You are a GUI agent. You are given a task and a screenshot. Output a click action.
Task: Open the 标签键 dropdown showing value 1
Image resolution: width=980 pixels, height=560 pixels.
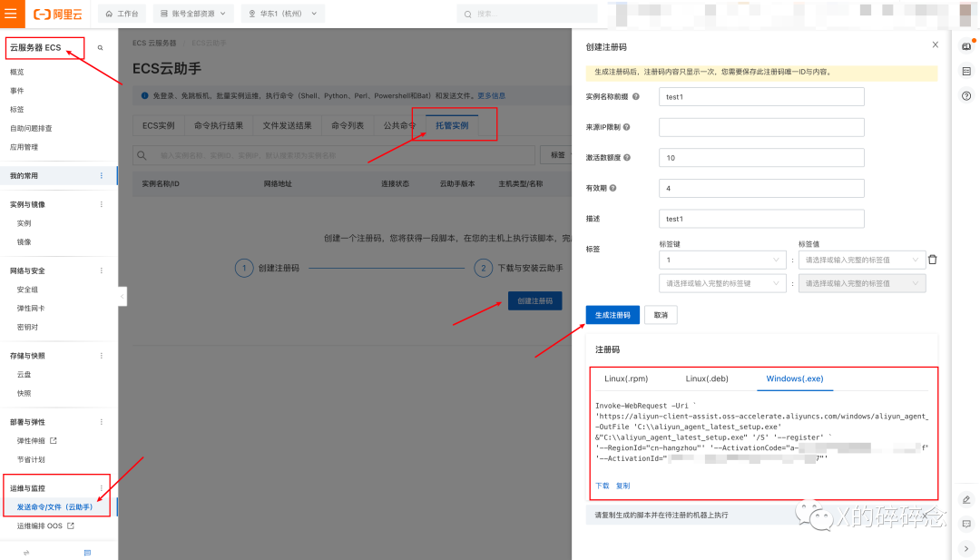coord(722,260)
